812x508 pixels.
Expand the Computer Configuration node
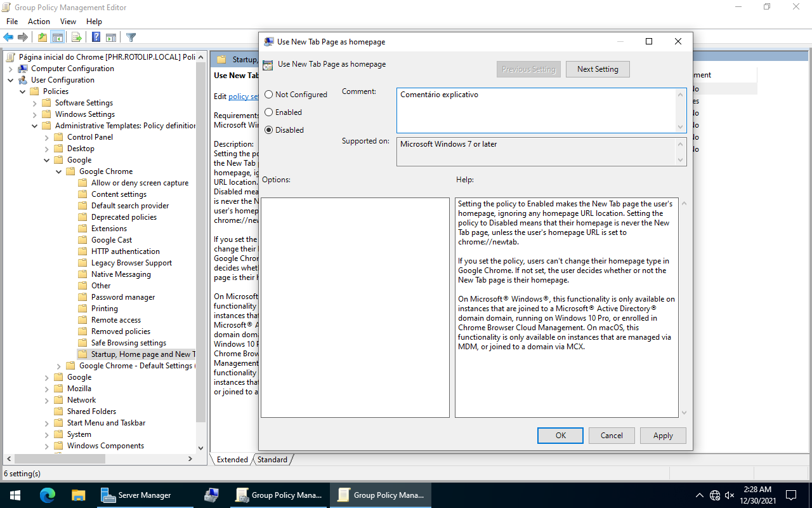click(x=11, y=69)
